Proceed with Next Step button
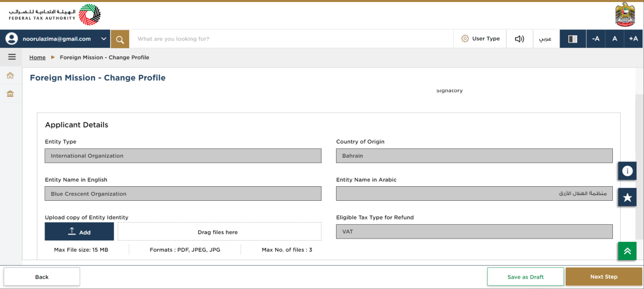Screen dimensions: 644x289 tap(604, 277)
